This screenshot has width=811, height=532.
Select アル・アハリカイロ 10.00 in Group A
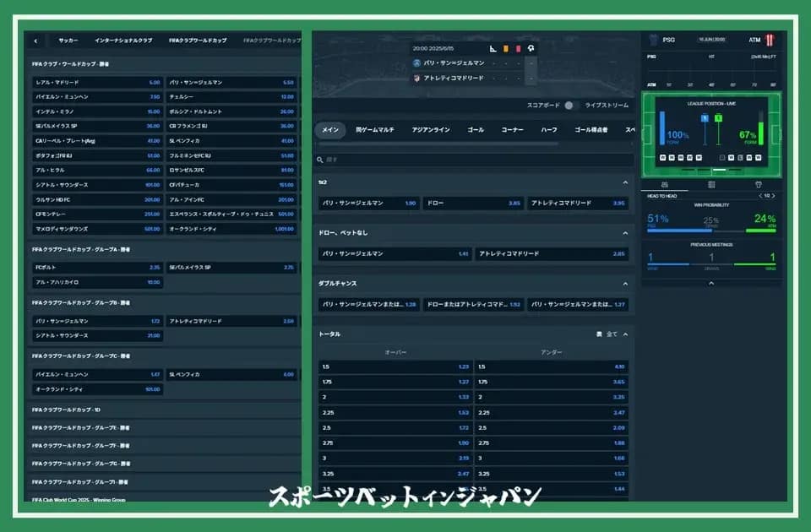97,282
